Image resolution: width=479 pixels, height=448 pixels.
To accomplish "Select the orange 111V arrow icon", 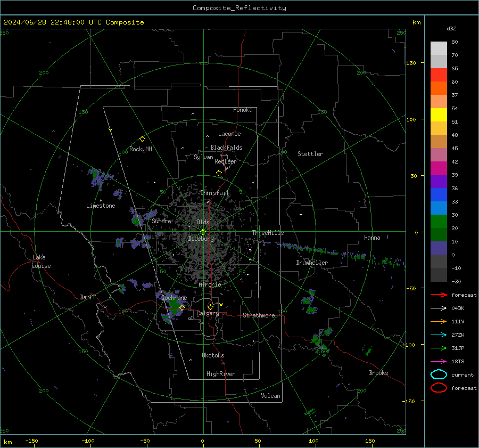I will (439, 321).
